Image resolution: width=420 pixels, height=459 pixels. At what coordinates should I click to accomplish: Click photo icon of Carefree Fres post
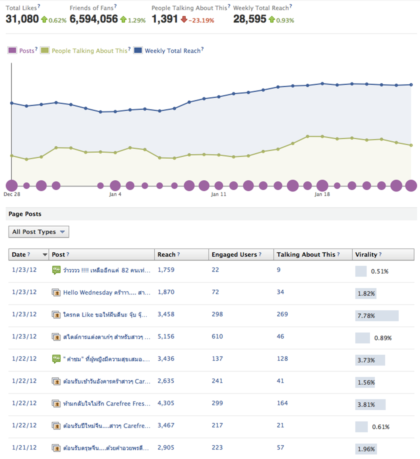[x=56, y=403]
